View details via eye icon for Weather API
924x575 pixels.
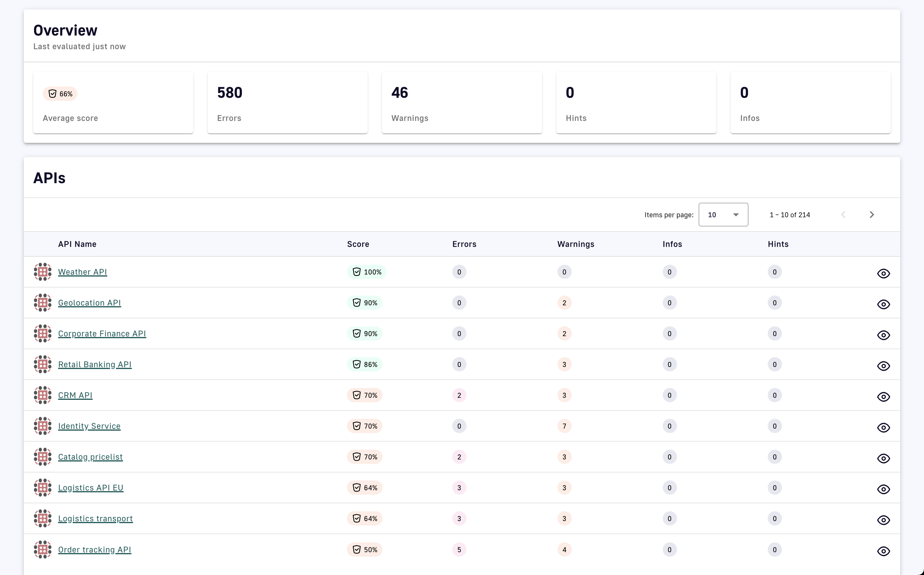[883, 274]
